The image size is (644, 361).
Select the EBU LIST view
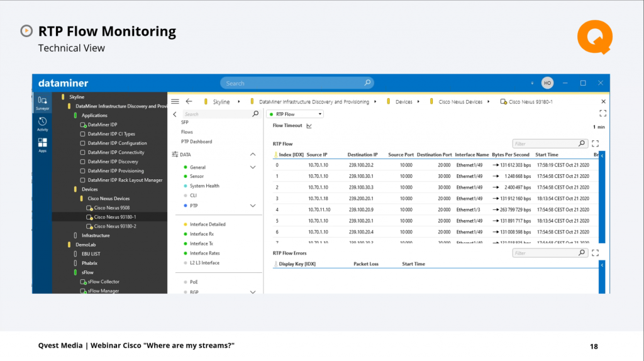91,254
